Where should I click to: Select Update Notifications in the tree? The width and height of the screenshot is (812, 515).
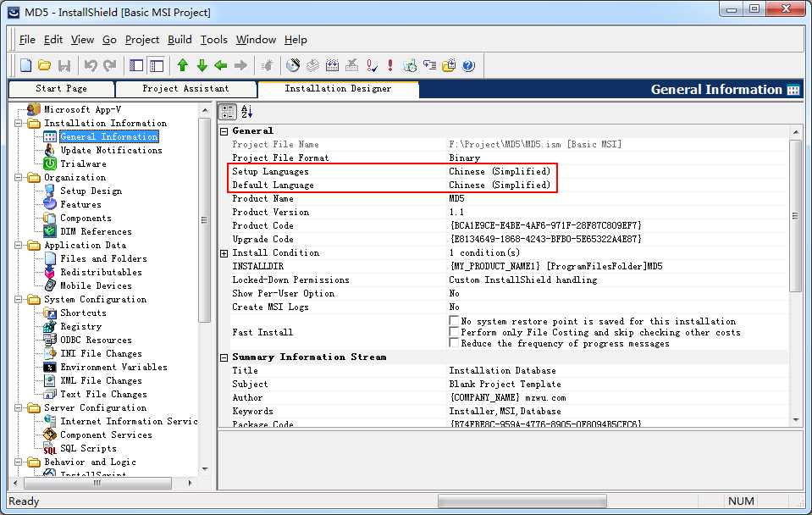pyautogui.click(x=111, y=150)
